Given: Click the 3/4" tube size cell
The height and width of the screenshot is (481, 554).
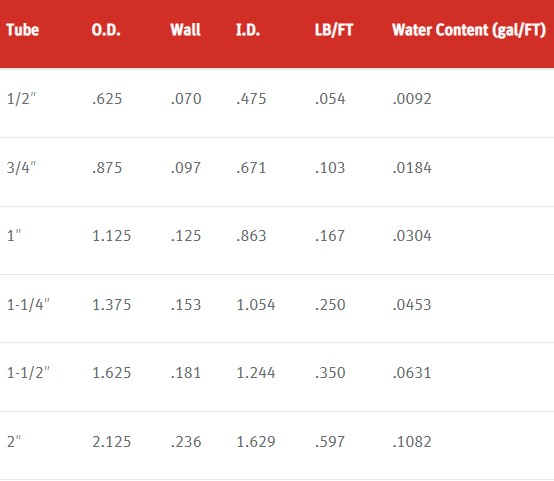Looking at the screenshot, I should 21,168.
